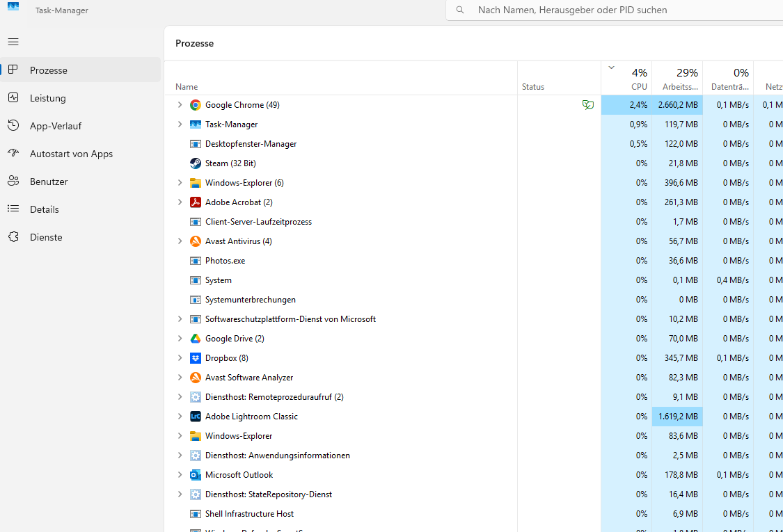Image resolution: width=783 pixels, height=532 pixels.
Task: Click the Windows-Explorer (6) folder icon
Action: point(196,183)
